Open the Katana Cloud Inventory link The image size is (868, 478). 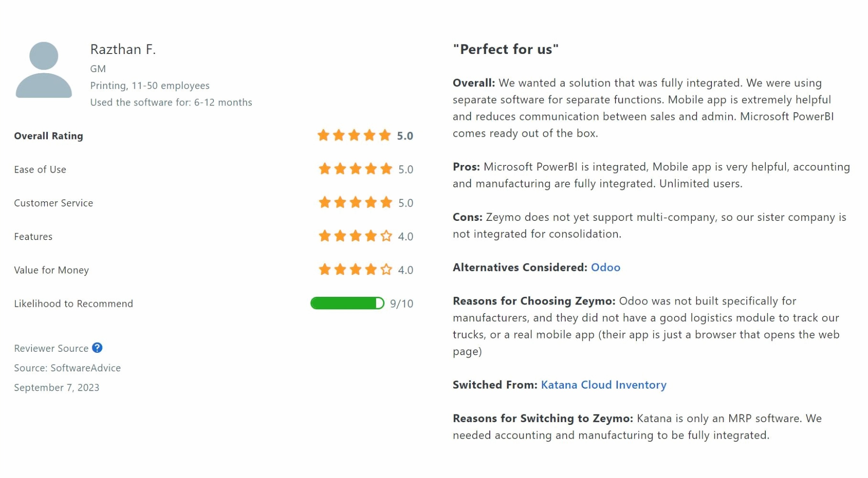point(604,385)
